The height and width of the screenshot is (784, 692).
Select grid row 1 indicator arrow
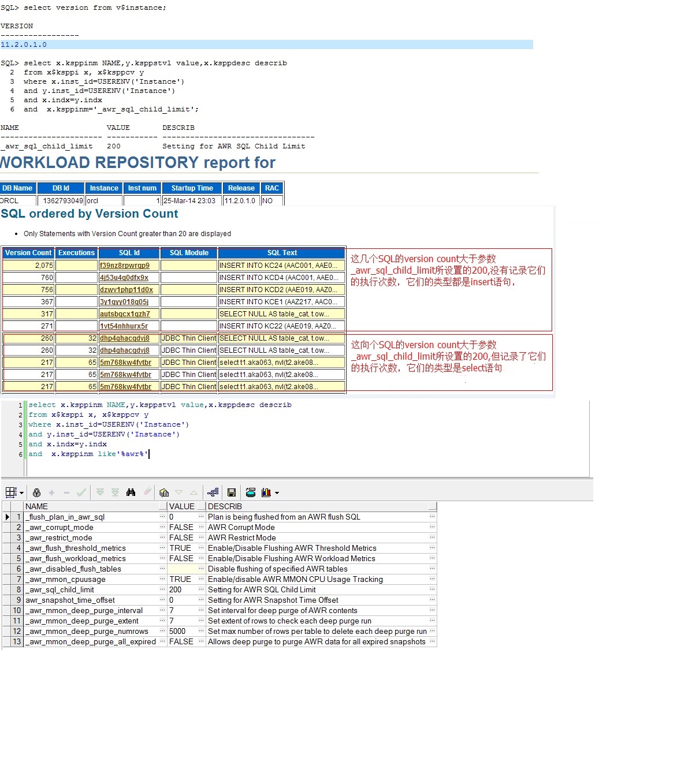click(x=7, y=517)
